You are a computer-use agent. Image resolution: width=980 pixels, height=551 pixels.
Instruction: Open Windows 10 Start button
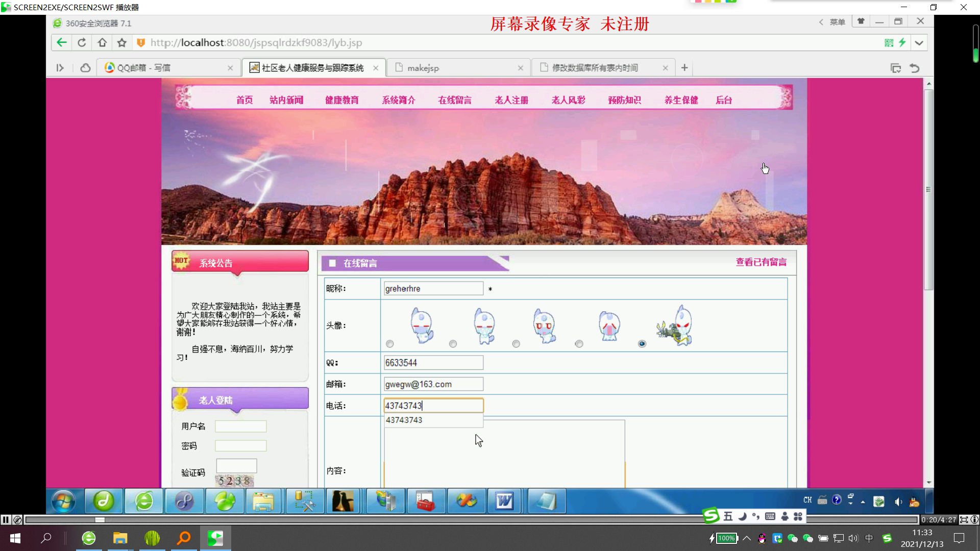click(x=15, y=538)
